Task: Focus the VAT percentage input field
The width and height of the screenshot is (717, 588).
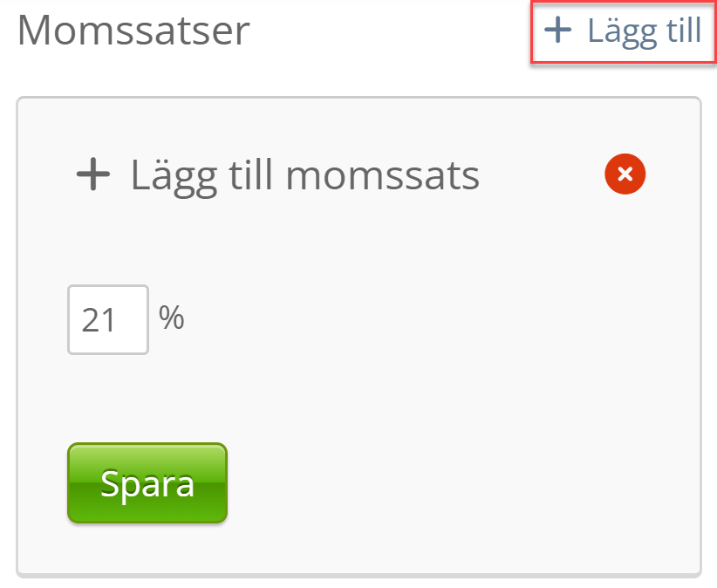Action: (108, 319)
